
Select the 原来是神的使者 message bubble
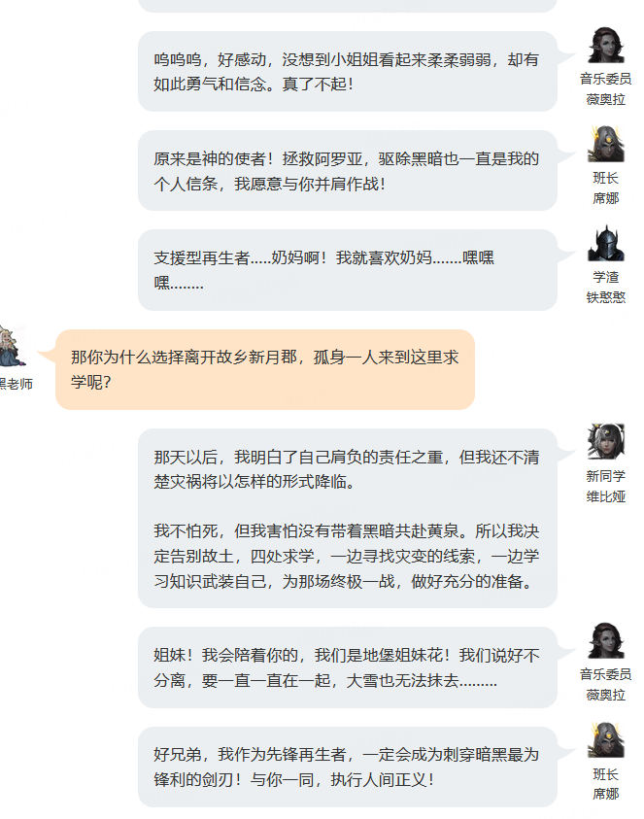pos(348,171)
